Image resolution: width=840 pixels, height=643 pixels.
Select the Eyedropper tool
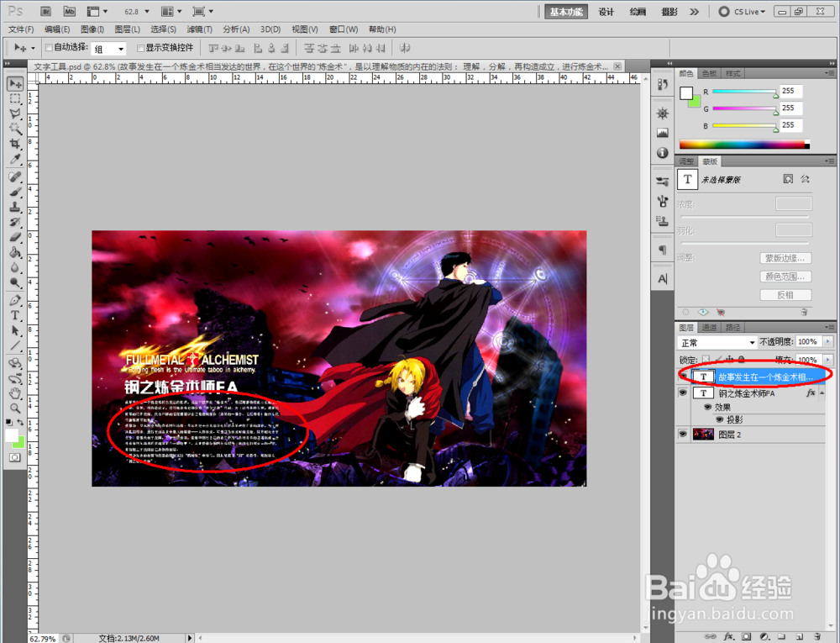[15, 159]
